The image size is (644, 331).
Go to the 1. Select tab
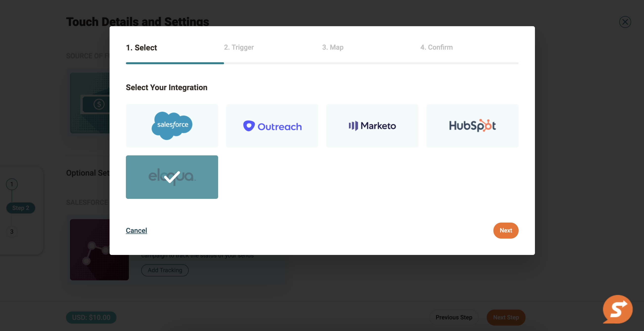[141, 47]
